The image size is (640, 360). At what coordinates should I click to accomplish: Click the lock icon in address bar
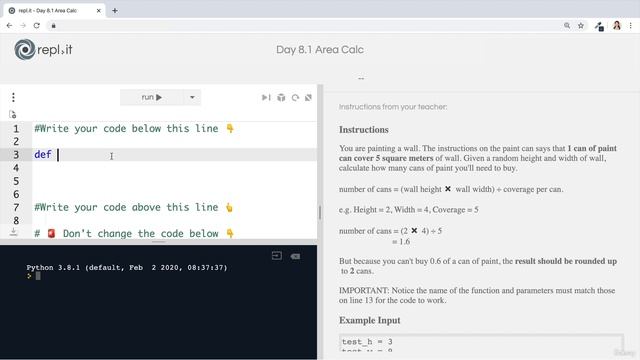[x=53, y=26]
